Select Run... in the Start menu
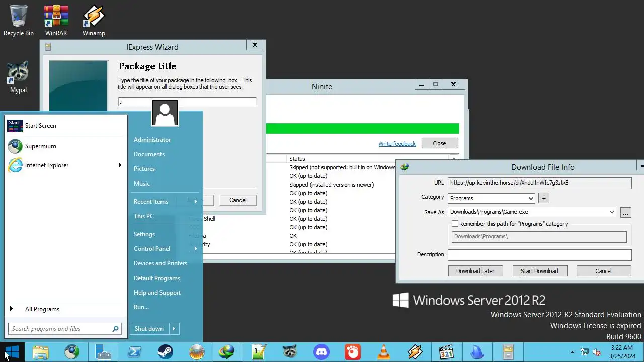 pos(141,307)
